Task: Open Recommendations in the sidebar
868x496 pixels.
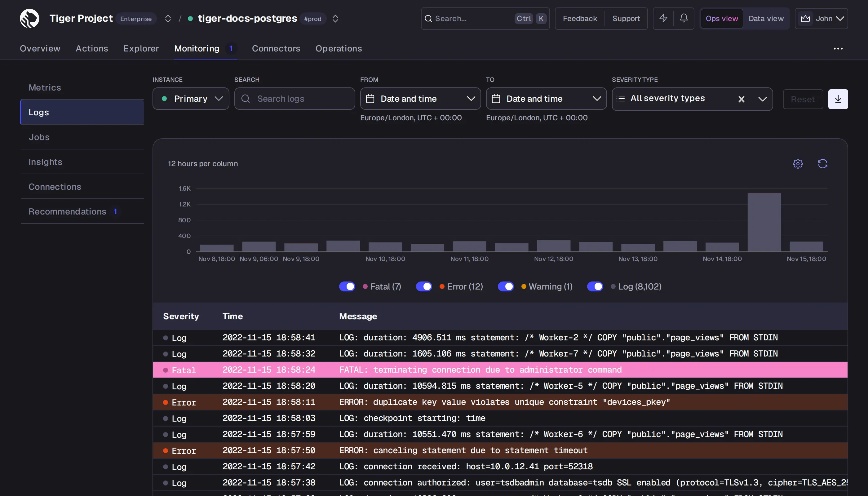Action: [82, 211]
